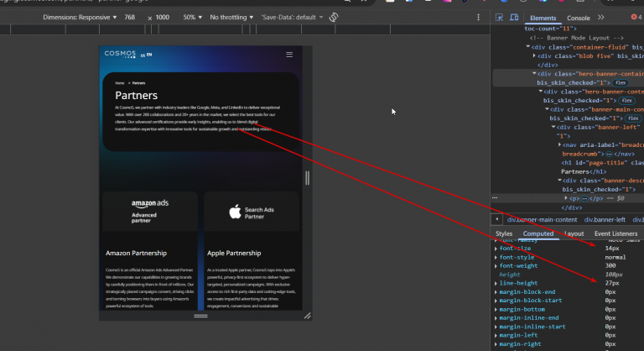Expand the margin-block-end computed property
Viewport: 644px width, 351px height.
(x=496, y=291)
